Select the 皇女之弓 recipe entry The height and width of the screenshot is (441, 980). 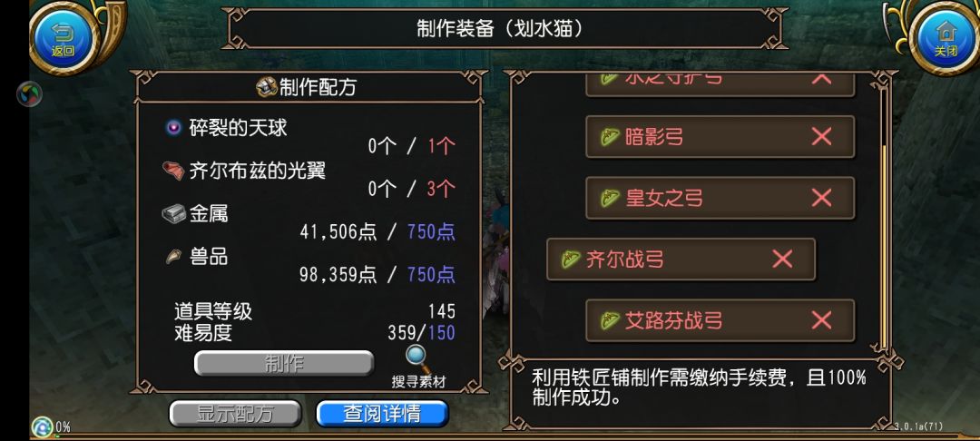720,199
